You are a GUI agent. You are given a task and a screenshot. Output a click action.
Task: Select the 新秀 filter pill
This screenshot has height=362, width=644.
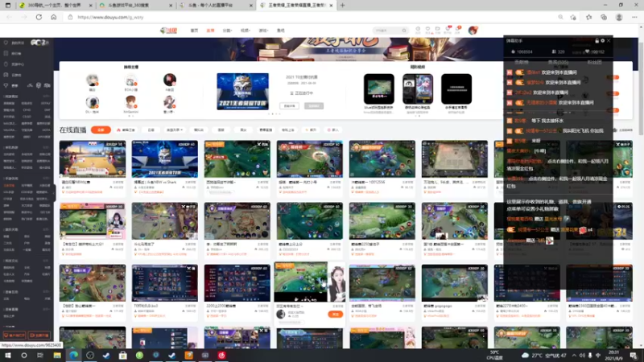(x=311, y=130)
